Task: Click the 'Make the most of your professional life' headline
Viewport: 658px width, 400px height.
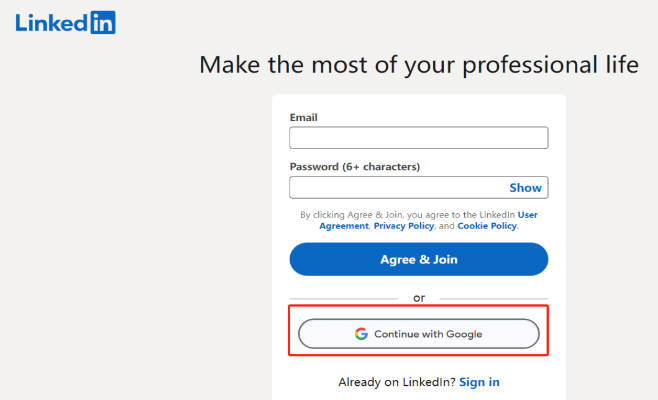Action: click(419, 65)
